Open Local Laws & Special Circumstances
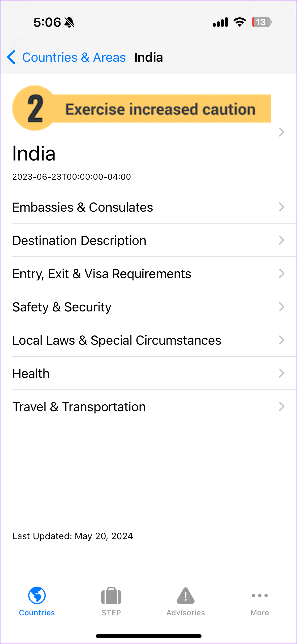297x644 pixels. [117, 340]
